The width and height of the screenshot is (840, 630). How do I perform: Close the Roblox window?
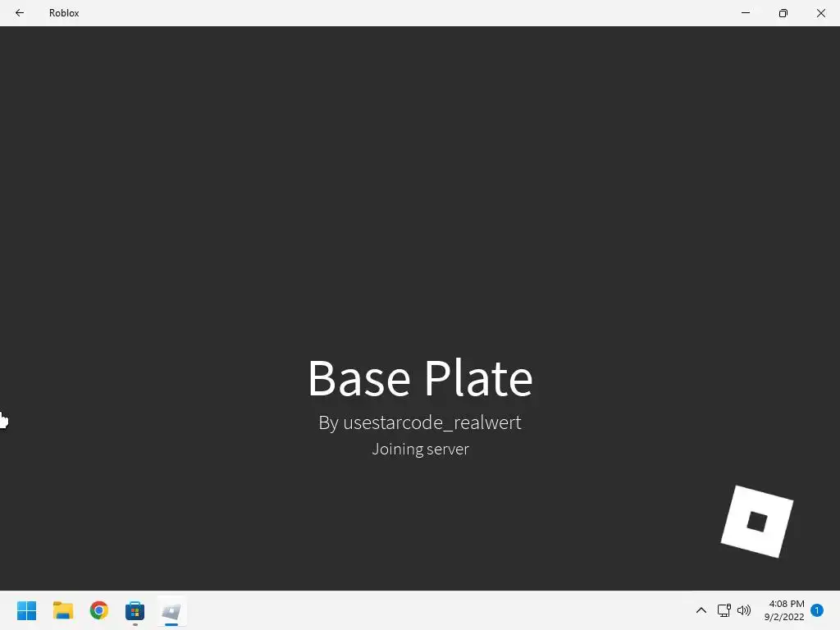(820, 13)
